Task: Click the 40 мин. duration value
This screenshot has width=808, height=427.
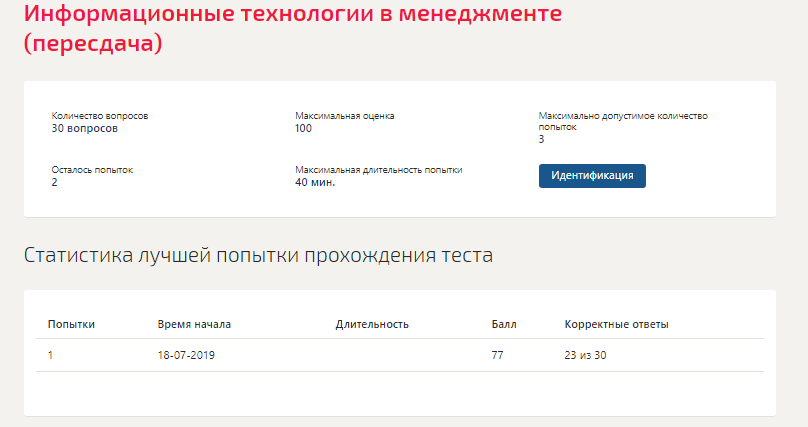Action: click(315, 182)
